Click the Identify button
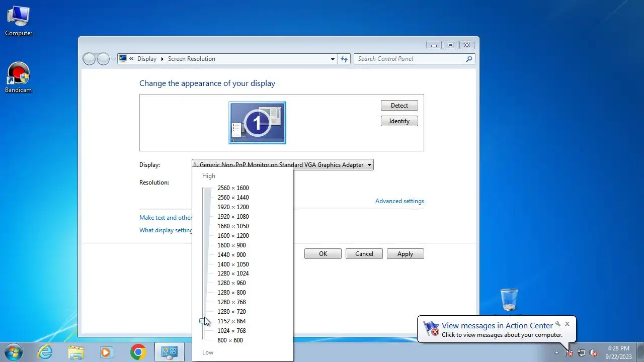 (x=399, y=121)
